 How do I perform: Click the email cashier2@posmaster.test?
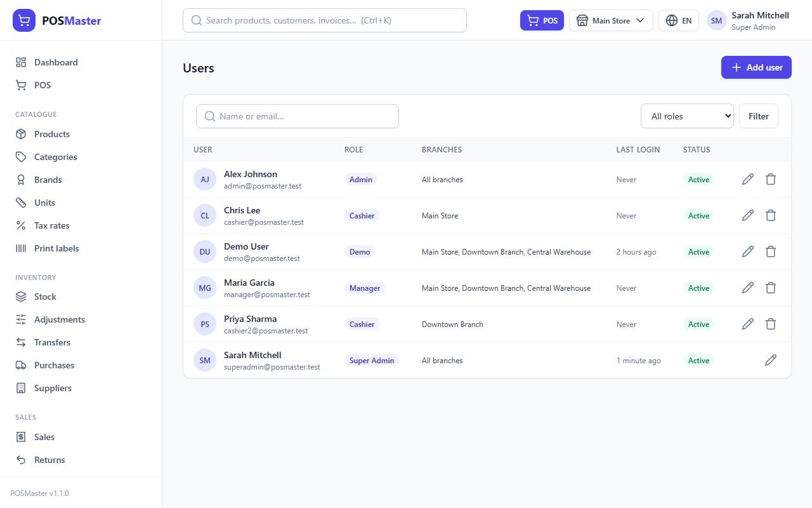tap(266, 331)
